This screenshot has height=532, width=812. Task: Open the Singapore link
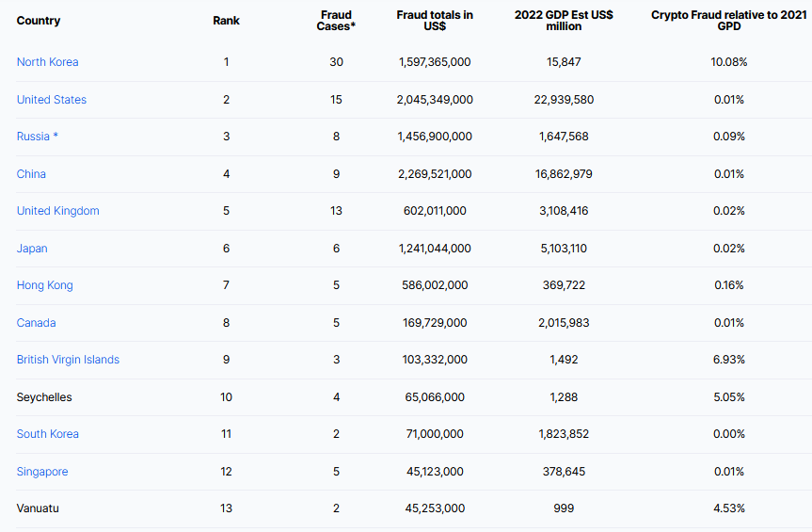tap(42, 472)
